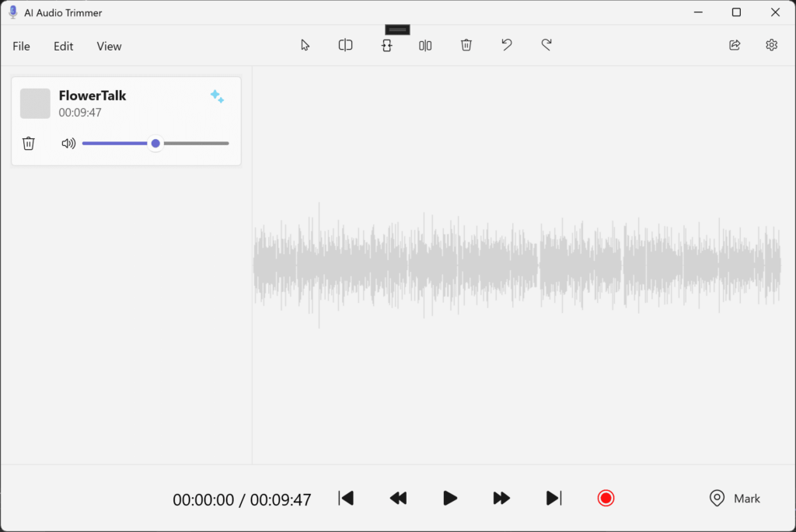
Task: Choose the split clip tool
Action: 346,46
